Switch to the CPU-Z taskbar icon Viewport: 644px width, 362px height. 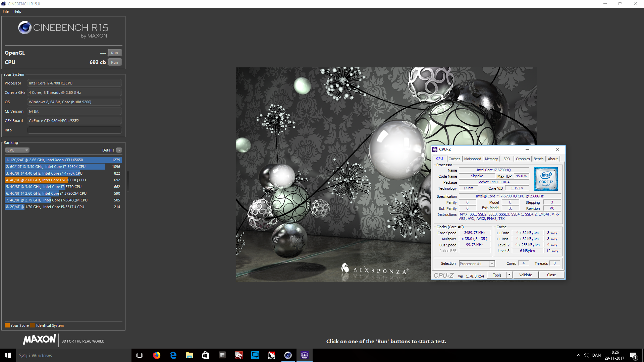point(305,355)
